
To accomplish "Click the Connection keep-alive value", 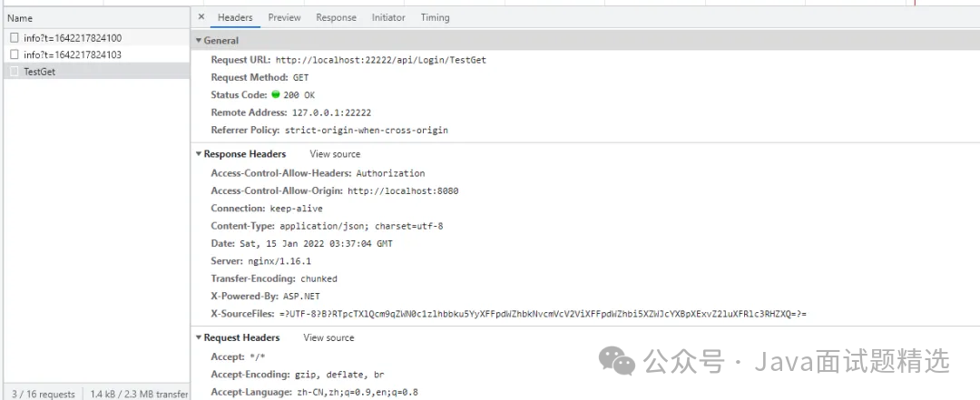I will [x=296, y=208].
